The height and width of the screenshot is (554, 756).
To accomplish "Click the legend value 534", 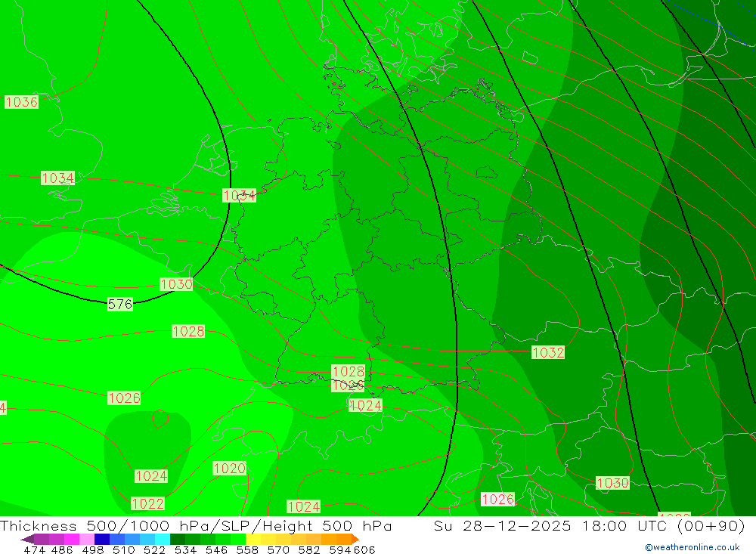I will pos(186,549).
